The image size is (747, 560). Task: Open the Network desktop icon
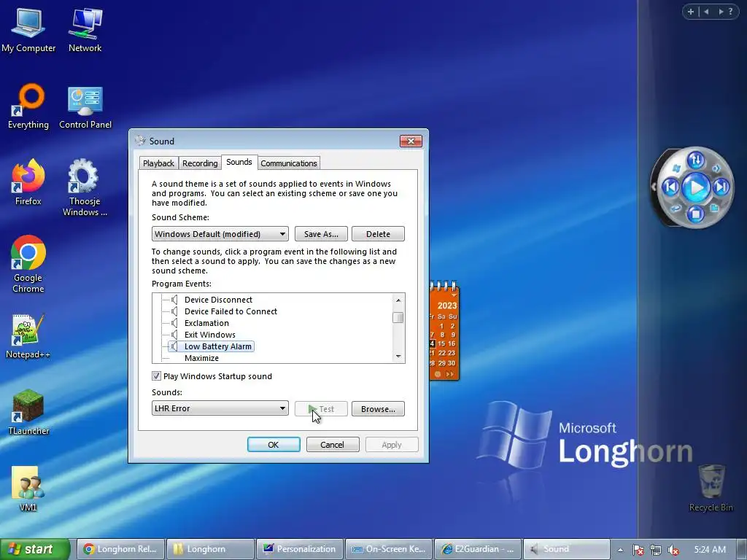(85, 29)
